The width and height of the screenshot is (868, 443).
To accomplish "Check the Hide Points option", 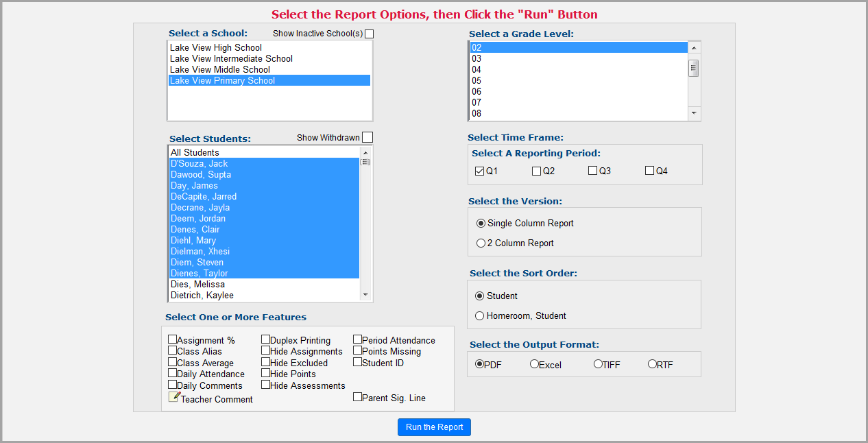I will point(266,372).
